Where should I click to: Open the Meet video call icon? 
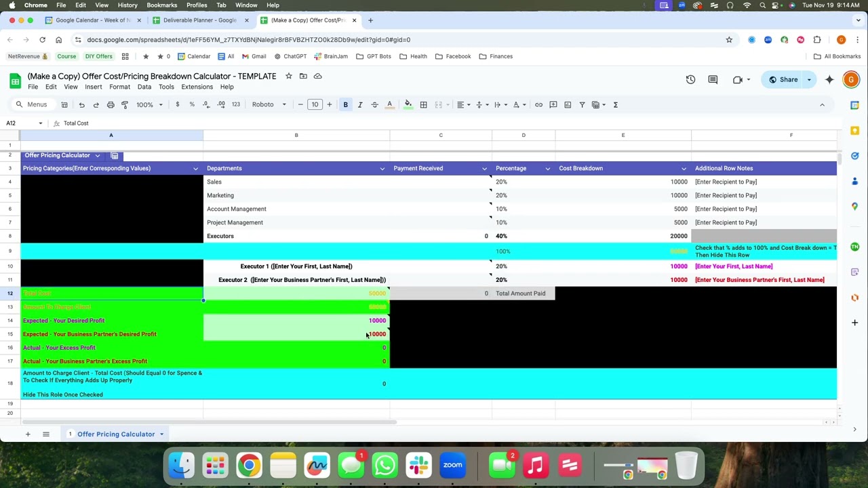click(738, 80)
